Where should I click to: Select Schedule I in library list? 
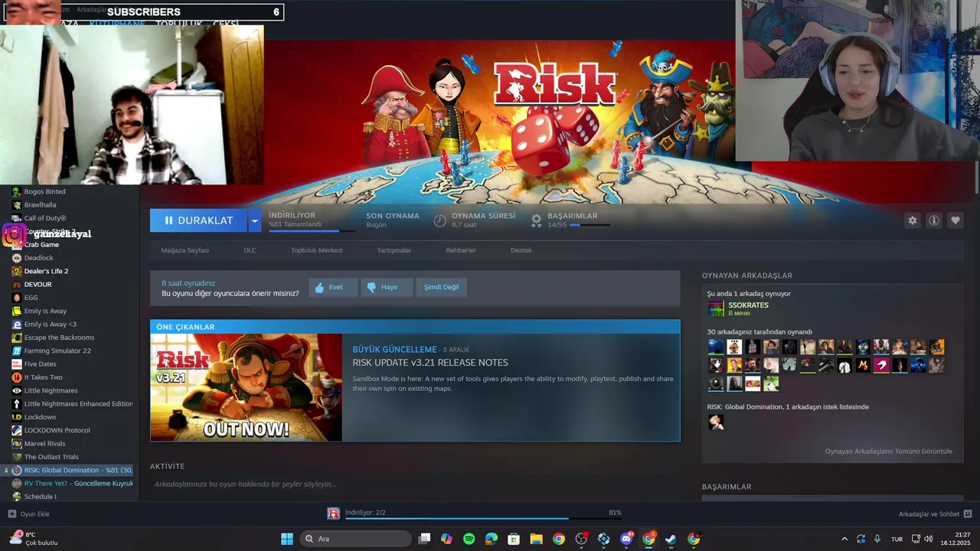tap(40, 497)
